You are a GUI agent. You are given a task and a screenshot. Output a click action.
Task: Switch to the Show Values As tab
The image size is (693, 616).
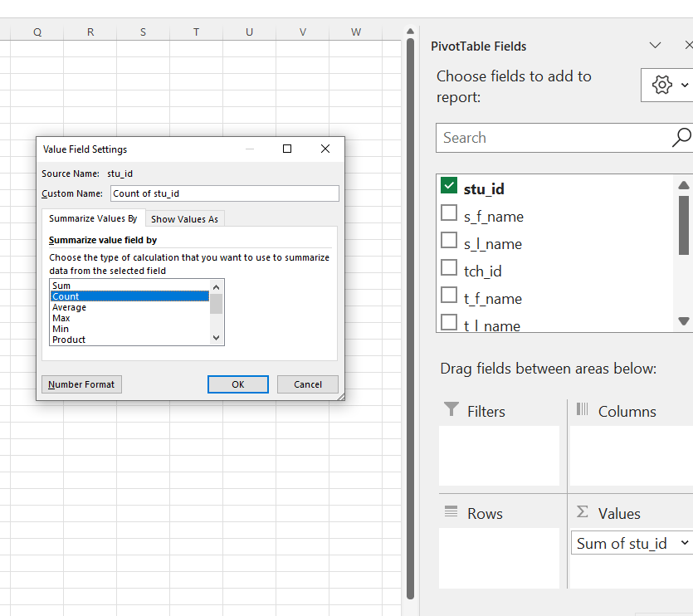(x=185, y=219)
